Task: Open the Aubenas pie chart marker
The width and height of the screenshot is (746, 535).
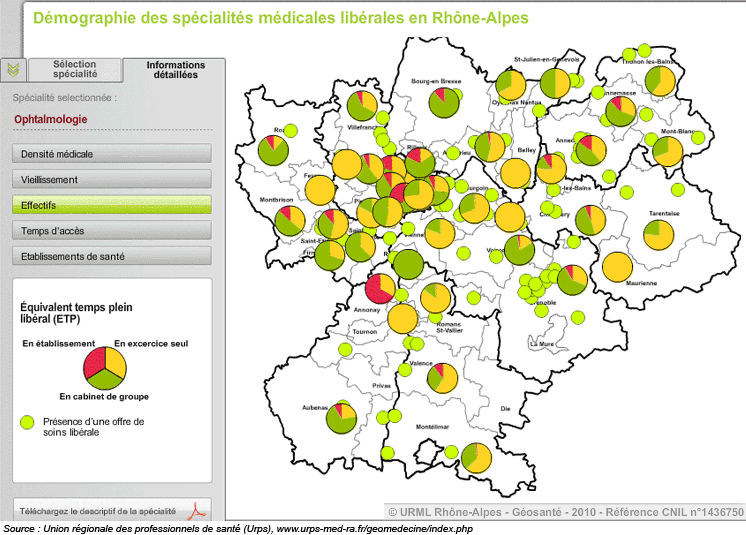Action: [341, 416]
